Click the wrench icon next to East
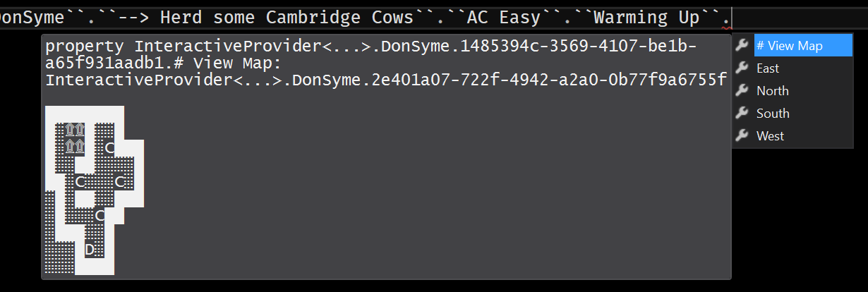Viewport: 868px width, 292px height. (x=741, y=68)
